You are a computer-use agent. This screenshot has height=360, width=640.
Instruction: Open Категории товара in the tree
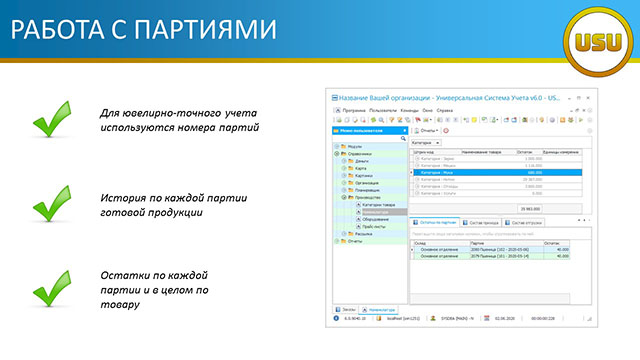pos(378,204)
